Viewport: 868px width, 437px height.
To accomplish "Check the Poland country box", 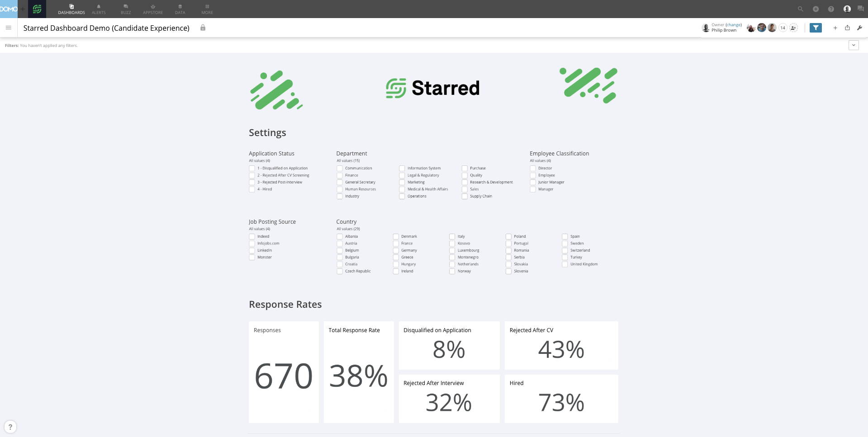I will click(x=508, y=237).
